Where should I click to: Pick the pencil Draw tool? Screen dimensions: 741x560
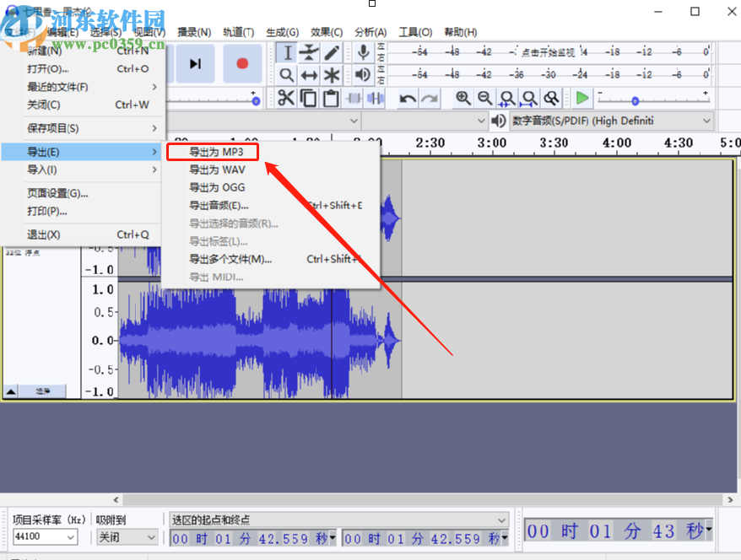pyautogui.click(x=332, y=52)
